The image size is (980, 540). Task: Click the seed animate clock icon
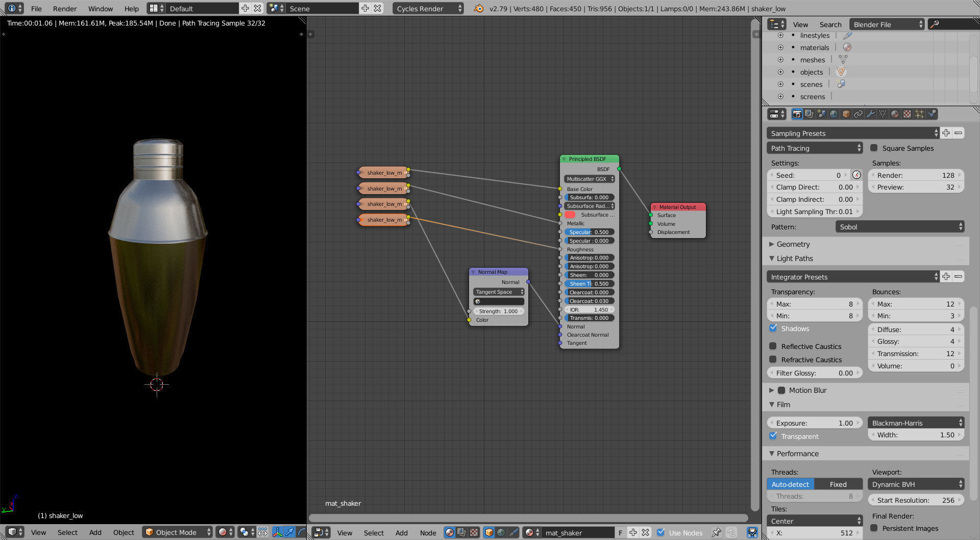tap(857, 175)
